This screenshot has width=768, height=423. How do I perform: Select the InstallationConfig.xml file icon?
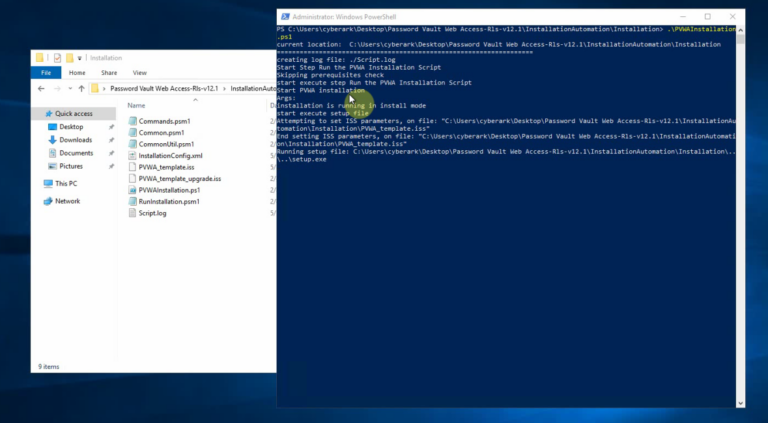[132, 156]
